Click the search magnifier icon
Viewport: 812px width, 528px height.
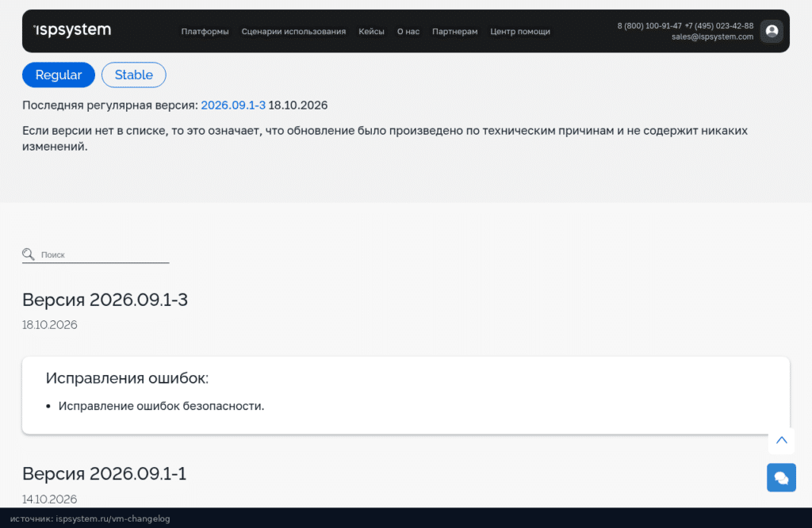click(28, 254)
